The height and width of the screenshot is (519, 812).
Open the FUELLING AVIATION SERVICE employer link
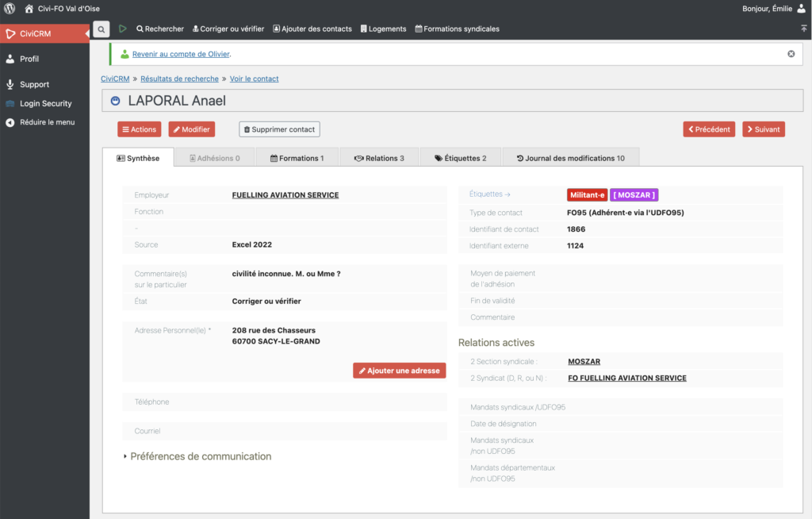[x=285, y=195]
